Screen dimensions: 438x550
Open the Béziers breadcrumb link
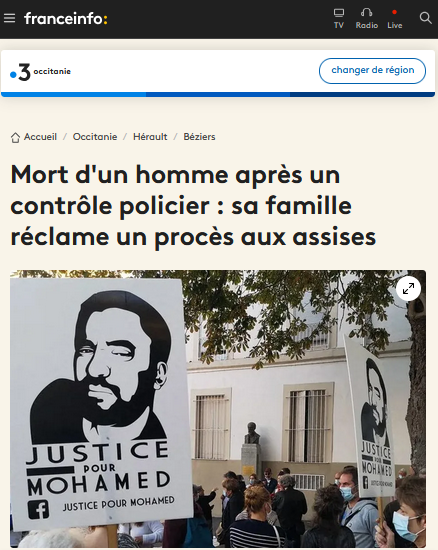(199, 137)
